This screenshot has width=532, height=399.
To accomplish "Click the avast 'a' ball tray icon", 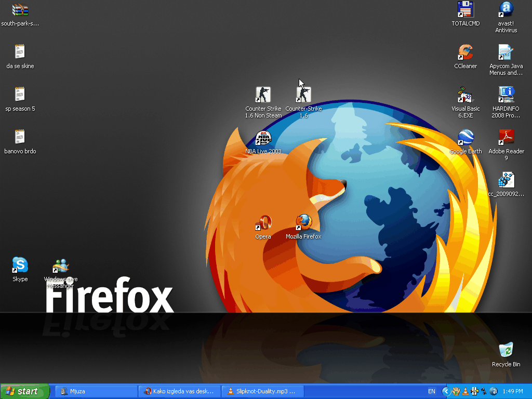I will (x=494, y=392).
